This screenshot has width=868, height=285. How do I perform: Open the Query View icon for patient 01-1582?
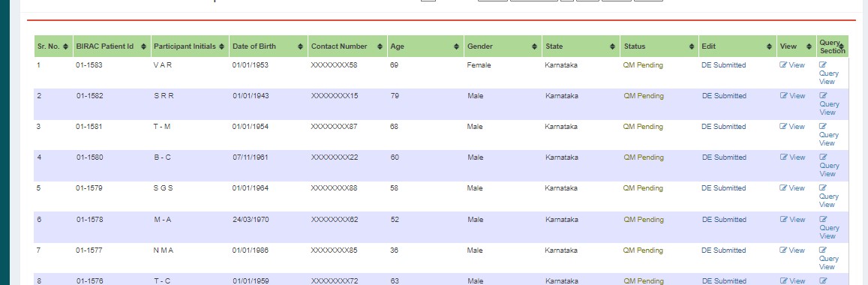coord(823,96)
